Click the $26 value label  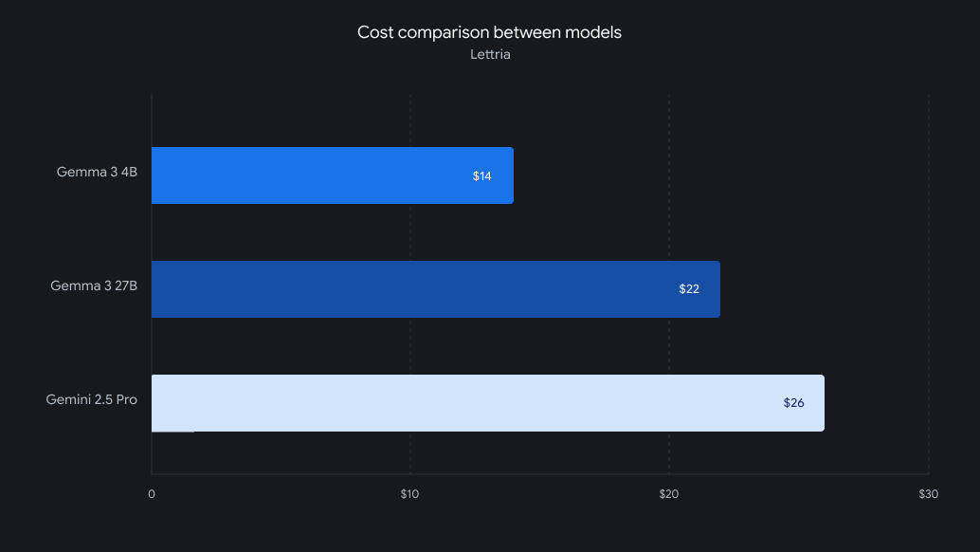click(x=793, y=403)
